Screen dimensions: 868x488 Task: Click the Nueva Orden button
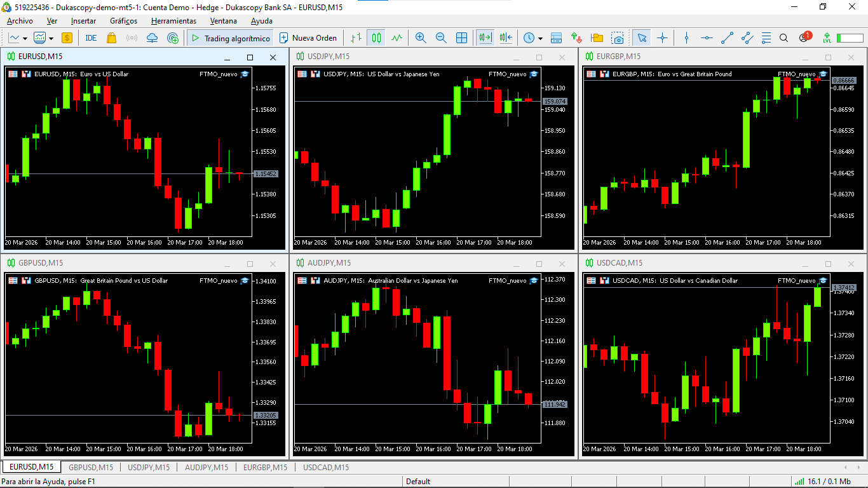pos(308,38)
